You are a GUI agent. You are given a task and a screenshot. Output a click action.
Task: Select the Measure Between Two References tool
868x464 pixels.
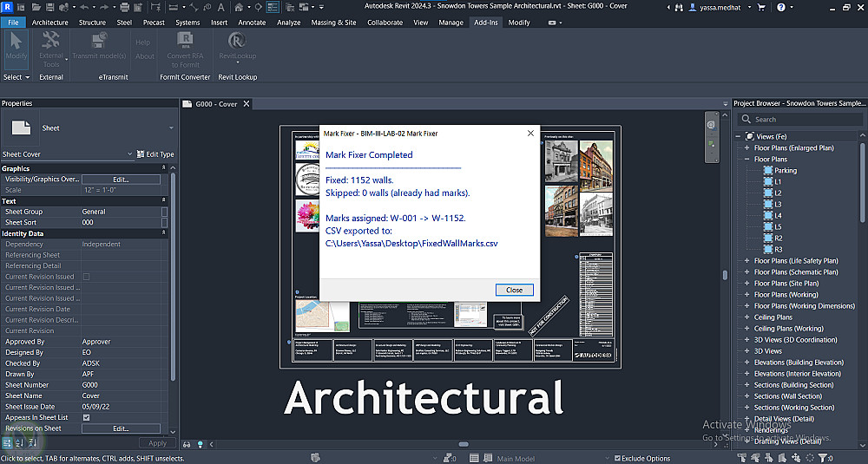click(174, 7)
